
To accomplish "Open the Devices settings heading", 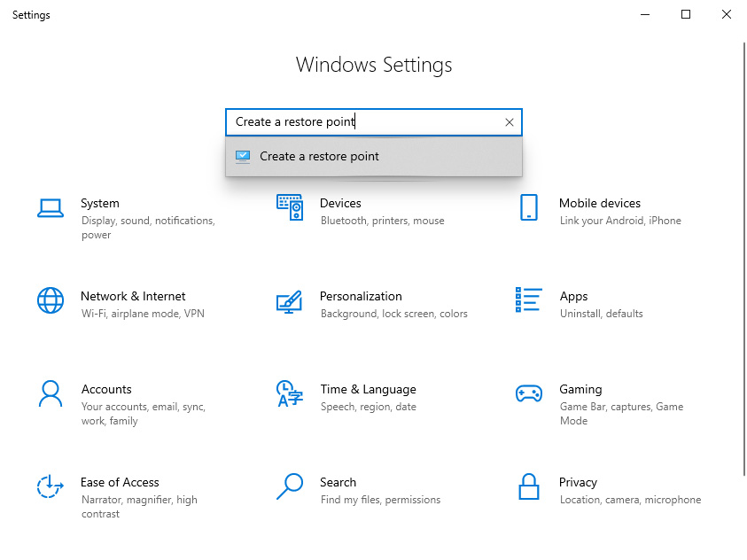I will point(340,203).
